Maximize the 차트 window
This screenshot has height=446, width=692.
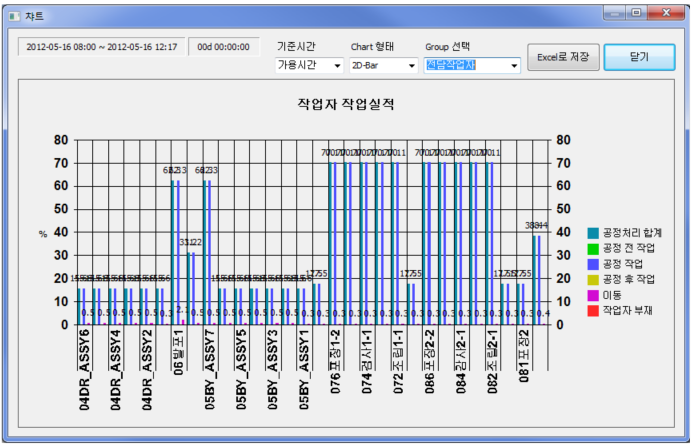637,11
